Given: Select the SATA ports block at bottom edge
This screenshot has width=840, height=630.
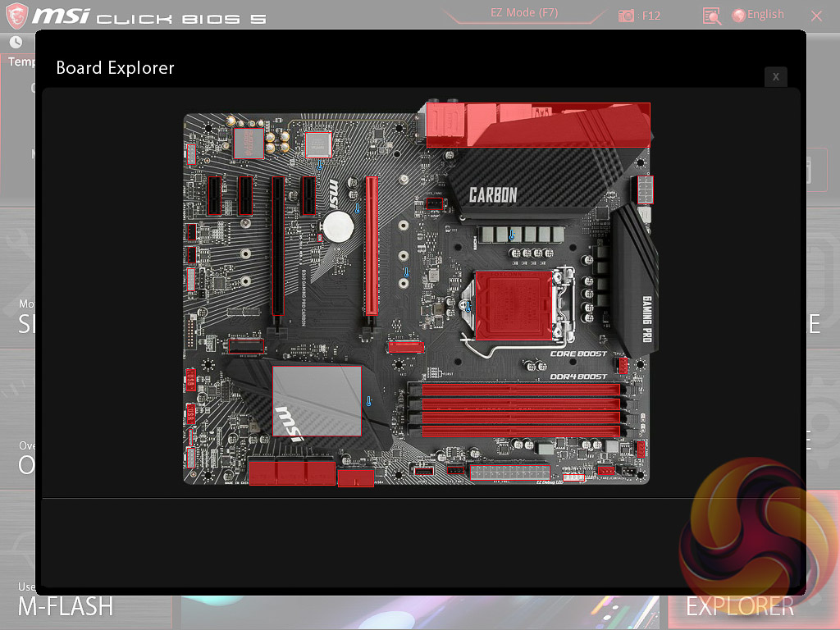Looking at the screenshot, I should click(292, 473).
